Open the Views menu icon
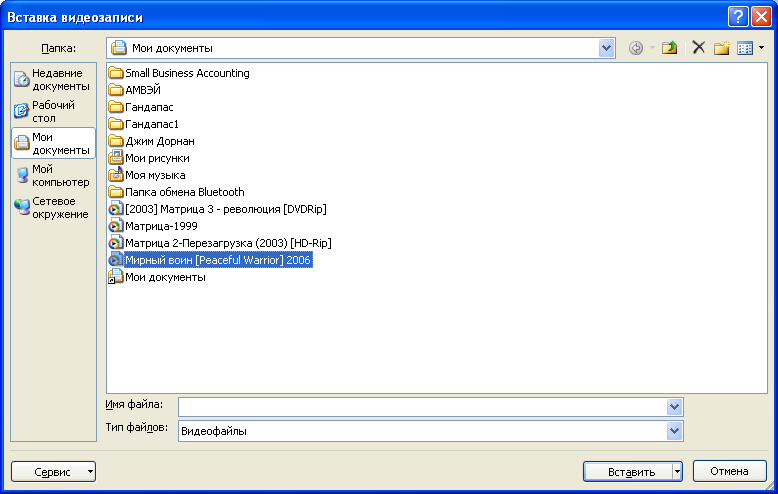The width and height of the screenshot is (778, 494). pos(745,48)
